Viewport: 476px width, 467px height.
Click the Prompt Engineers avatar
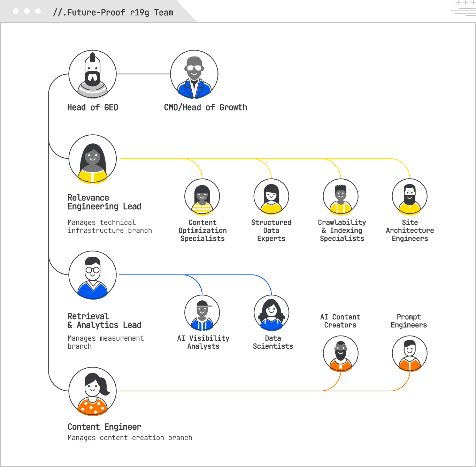(x=409, y=354)
